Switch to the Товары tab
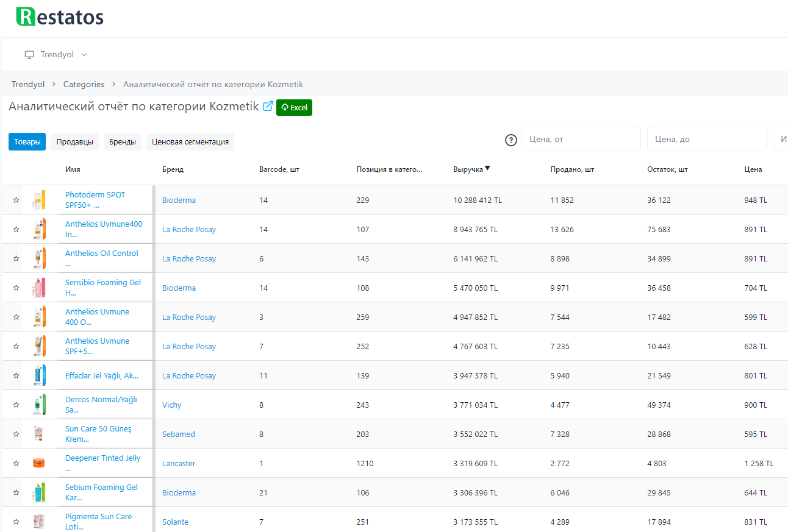Image resolution: width=788 pixels, height=532 pixels. (27, 142)
